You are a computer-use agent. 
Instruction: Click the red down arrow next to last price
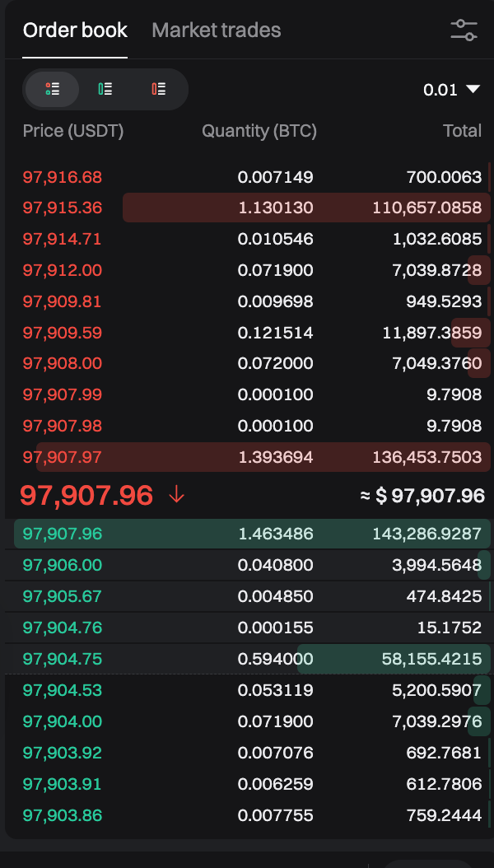click(176, 494)
